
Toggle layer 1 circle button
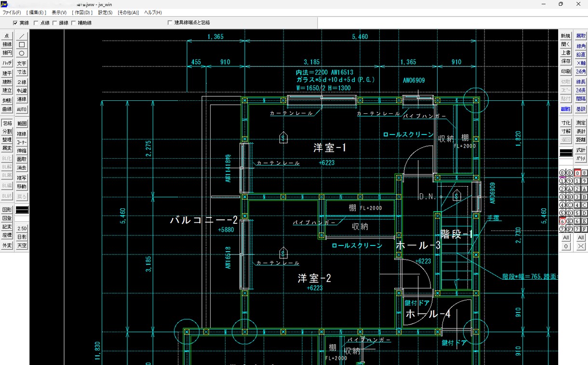(x=562, y=181)
